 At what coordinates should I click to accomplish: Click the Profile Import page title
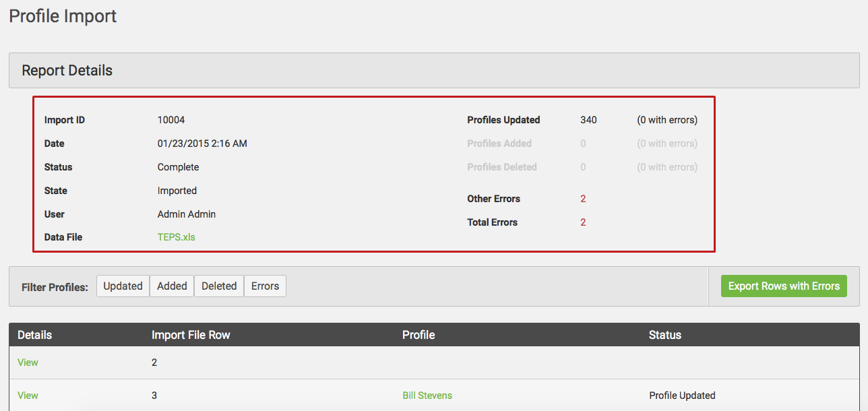[63, 16]
